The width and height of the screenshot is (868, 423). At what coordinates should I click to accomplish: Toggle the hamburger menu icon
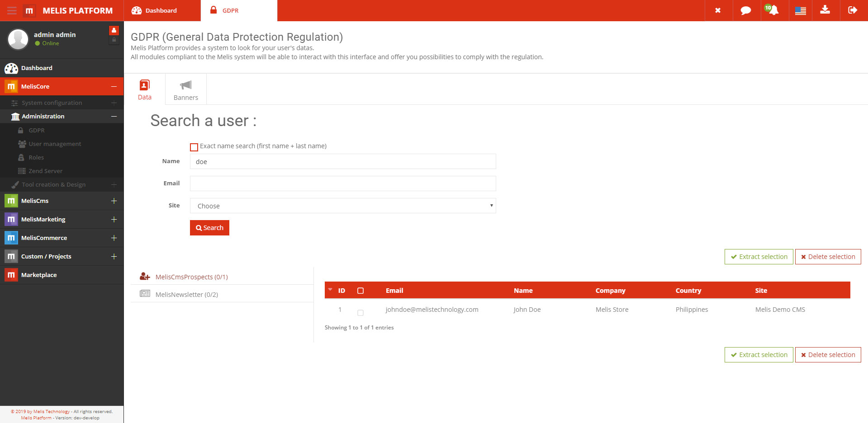click(12, 10)
